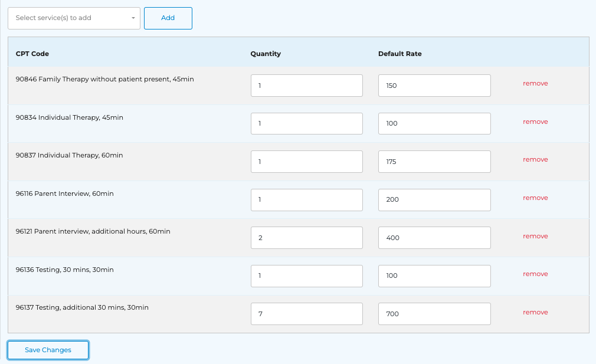Image resolution: width=596 pixels, height=364 pixels.
Task: Select the Default Rate field showing 175
Action: pos(434,162)
